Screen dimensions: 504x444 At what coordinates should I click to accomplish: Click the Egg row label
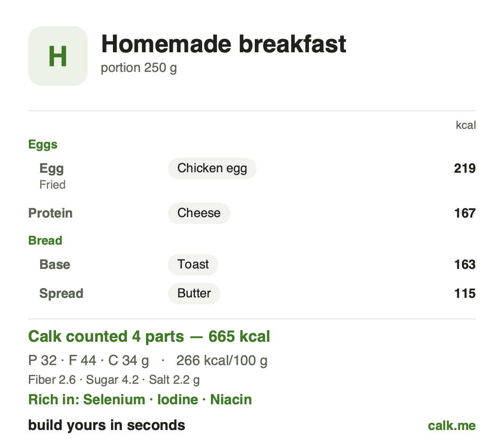click(52, 169)
